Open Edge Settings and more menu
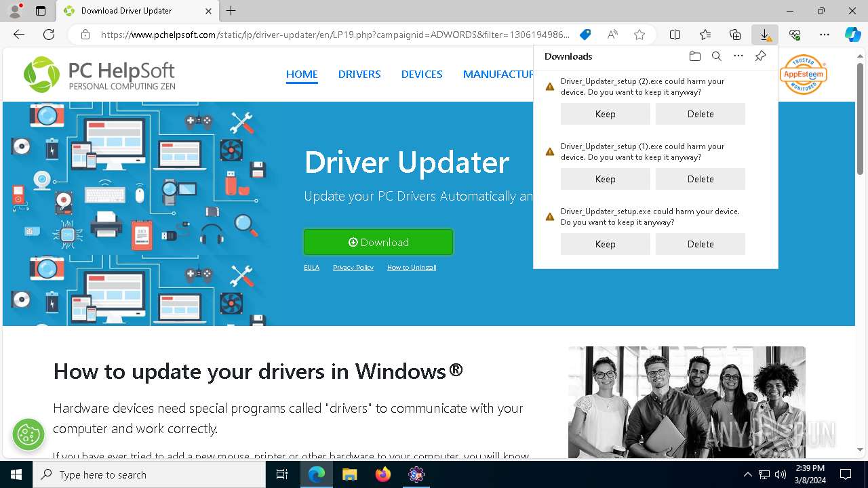The image size is (868, 488). [825, 35]
